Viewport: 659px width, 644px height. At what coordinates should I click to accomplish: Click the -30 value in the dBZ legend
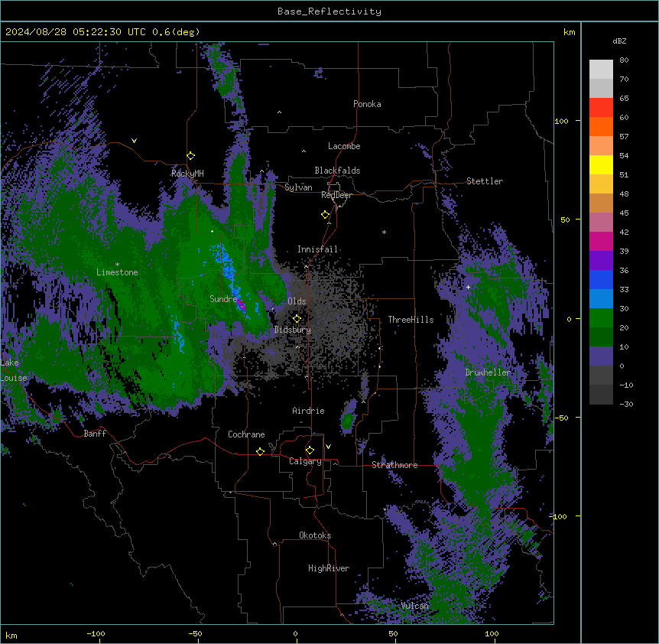click(626, 405)
